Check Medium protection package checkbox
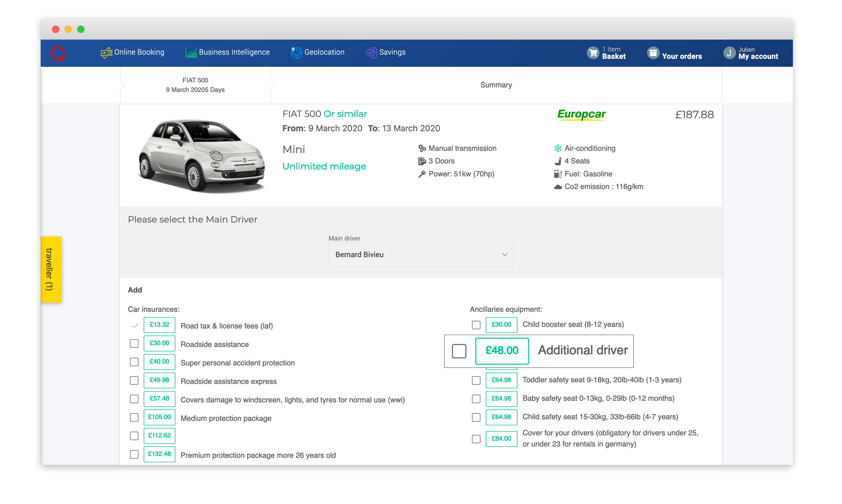This screenshot has width=842, height=504. (134, 417)
